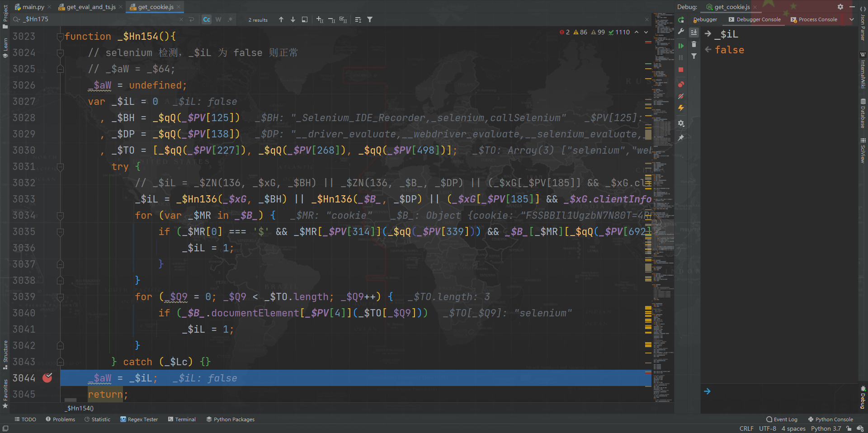Open the Terminal tool window

coord(182,419)
